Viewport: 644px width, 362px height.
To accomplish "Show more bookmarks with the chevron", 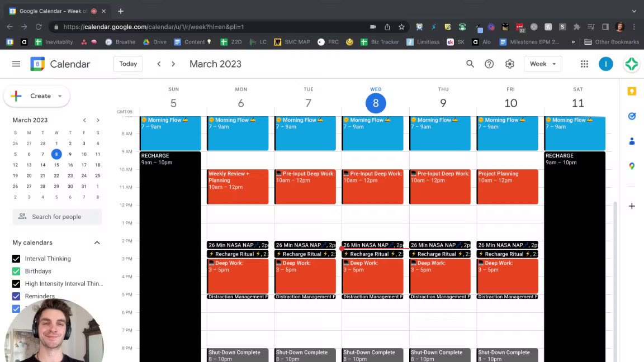I will tap(573, 42).
